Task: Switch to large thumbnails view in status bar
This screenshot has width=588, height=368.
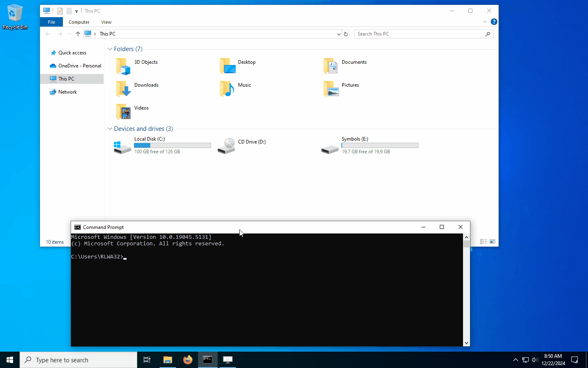Action: (x=492, y=241)
